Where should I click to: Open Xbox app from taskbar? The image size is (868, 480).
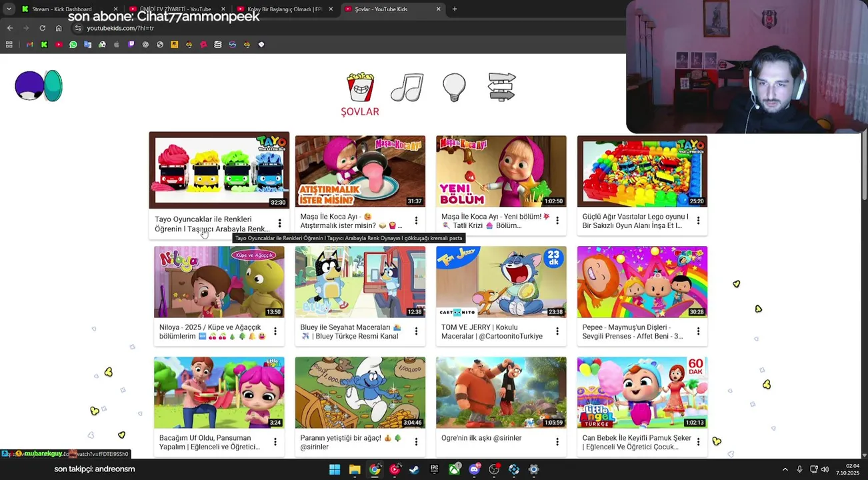(454, 469)
